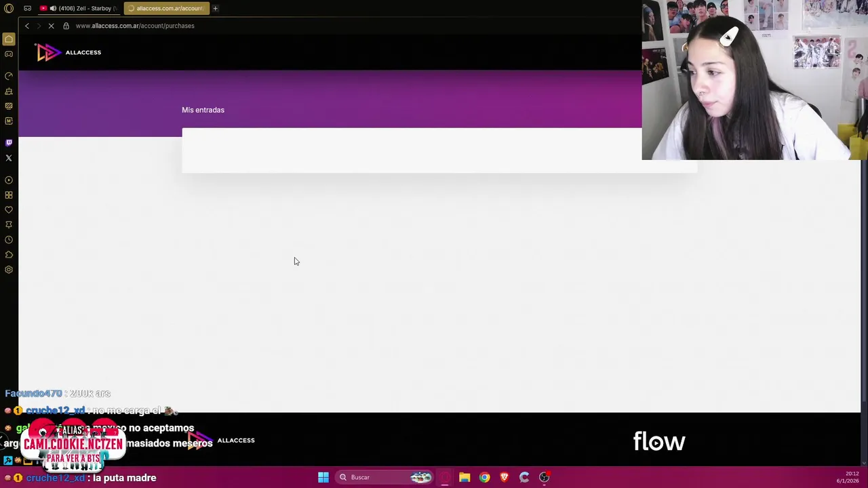
Task: Click the site security lock icon
Action: point(66,26)
